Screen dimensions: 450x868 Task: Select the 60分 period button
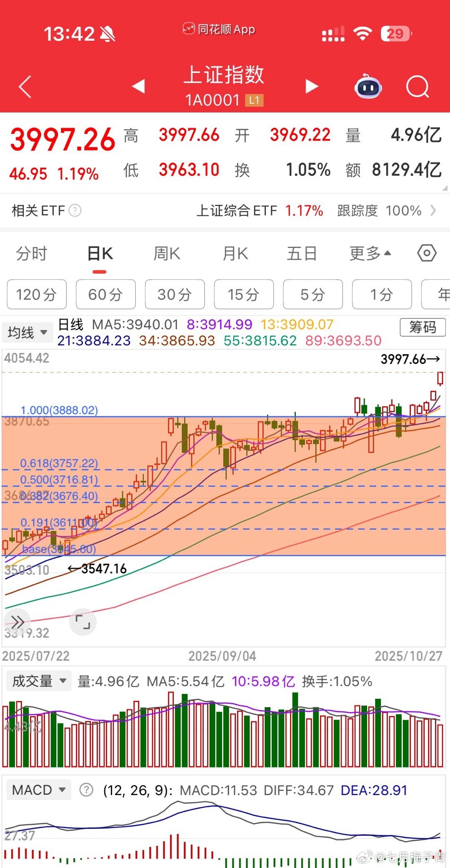pos(106,294)
